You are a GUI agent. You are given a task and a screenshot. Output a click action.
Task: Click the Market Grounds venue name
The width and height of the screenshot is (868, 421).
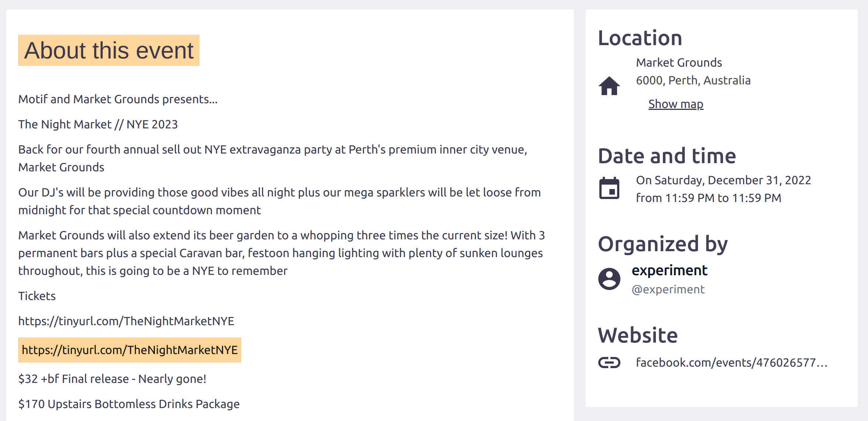[679, 63]
